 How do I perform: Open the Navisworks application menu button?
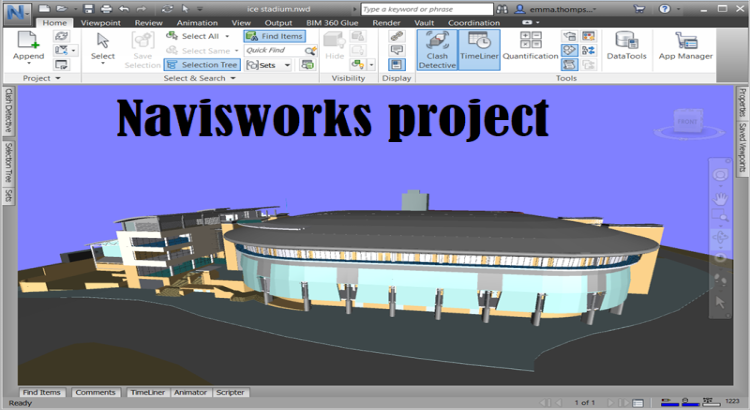tap(18, 12)
